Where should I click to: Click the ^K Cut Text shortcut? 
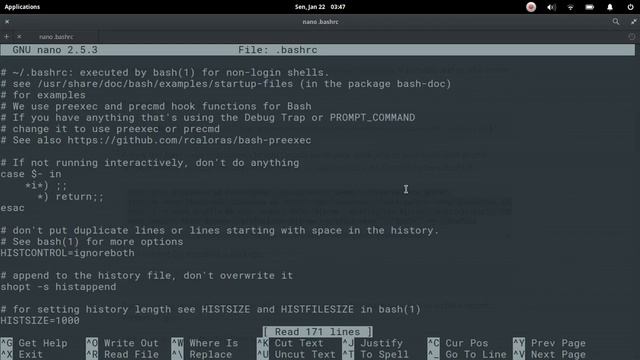coord(290,343)
